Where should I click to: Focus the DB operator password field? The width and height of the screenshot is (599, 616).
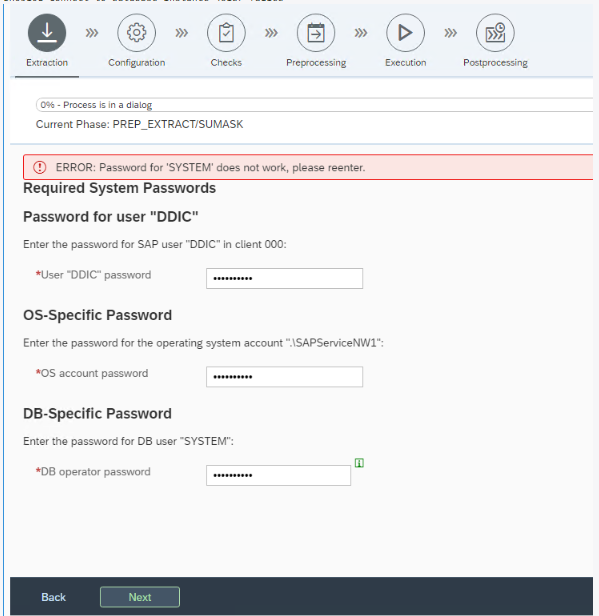click(278, 475)
